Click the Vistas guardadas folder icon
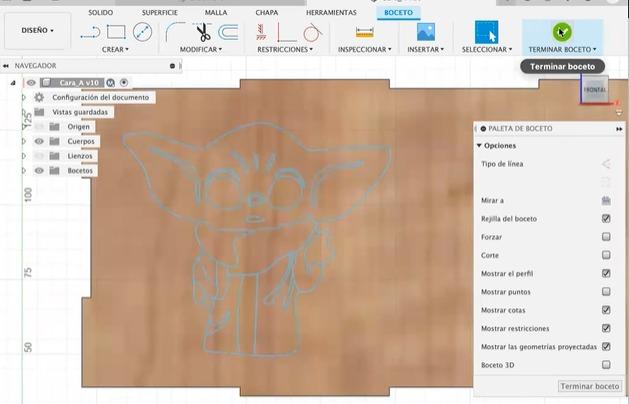This screenshot has width=629, height=404. click(39, 112)
